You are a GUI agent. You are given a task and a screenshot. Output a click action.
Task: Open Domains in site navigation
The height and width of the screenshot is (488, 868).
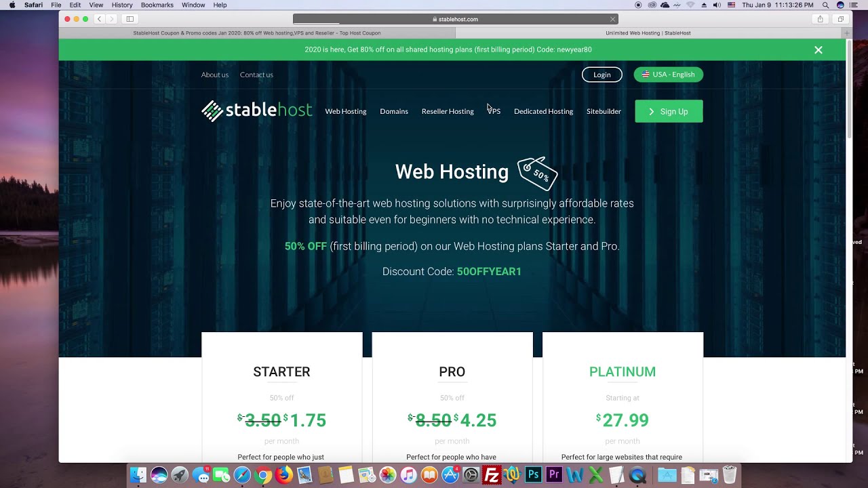point(394,111)
